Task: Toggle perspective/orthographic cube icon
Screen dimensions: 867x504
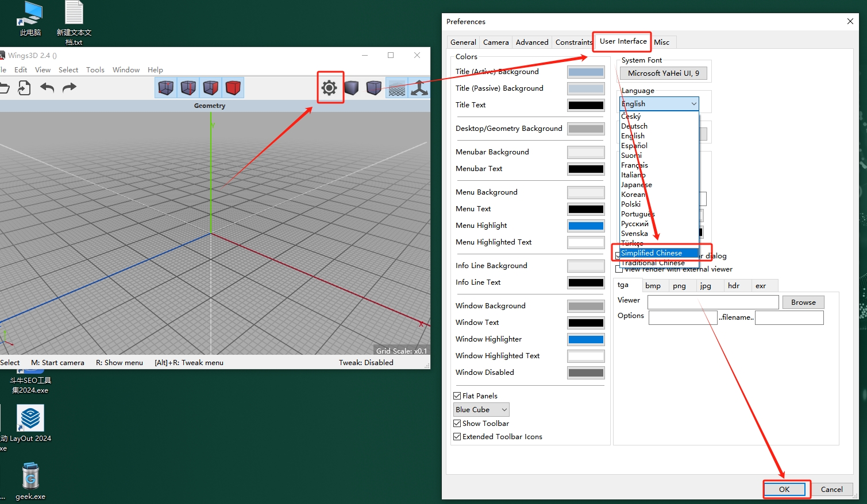Action: 374,88
